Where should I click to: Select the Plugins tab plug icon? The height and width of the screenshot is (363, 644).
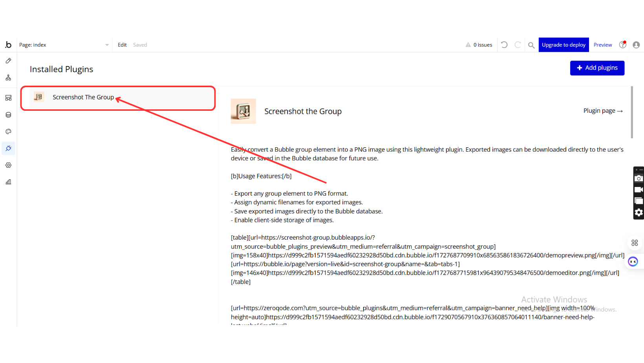8,148
